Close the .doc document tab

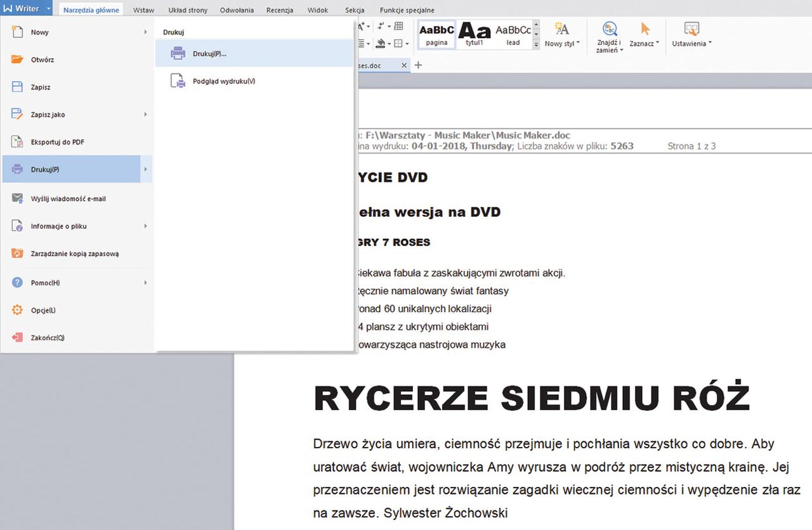tap(405, 65)
